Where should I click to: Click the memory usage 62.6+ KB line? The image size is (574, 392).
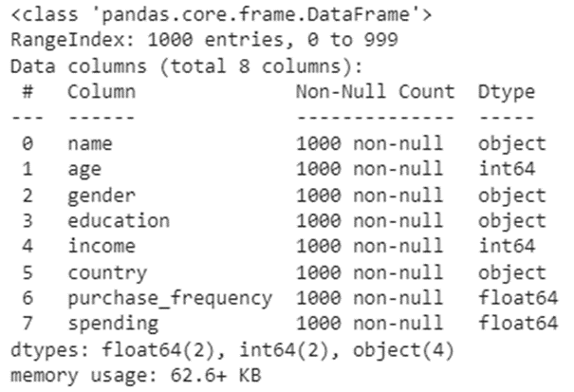(133, 375)
